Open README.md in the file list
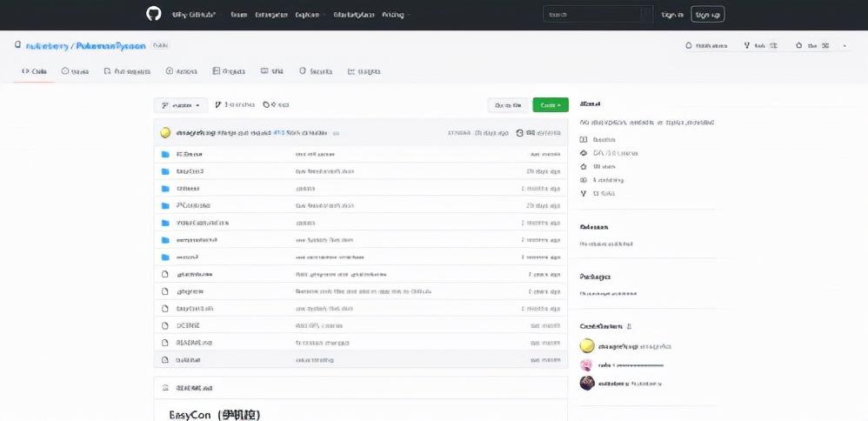Image resolution: width=868 pixels, height=421 pixels. point(194,343)
